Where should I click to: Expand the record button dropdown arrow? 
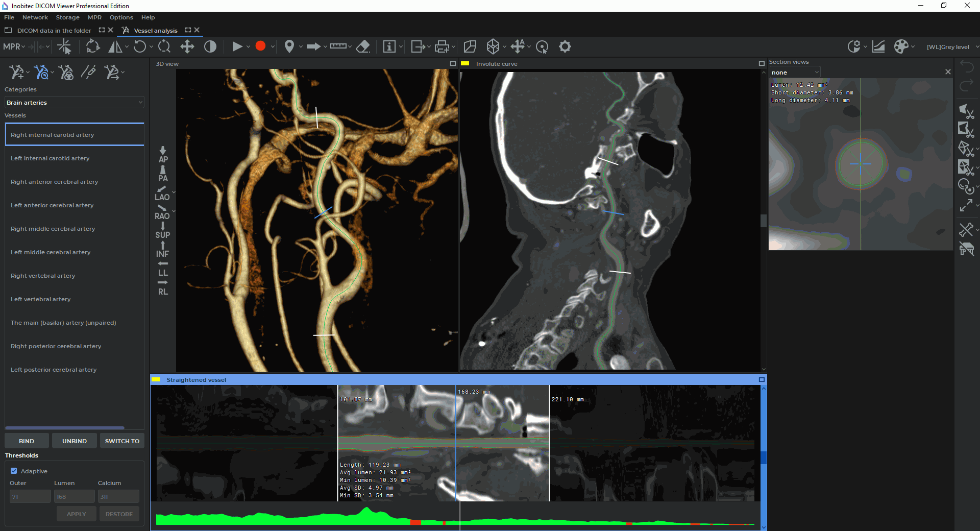[x=273, y=46]
